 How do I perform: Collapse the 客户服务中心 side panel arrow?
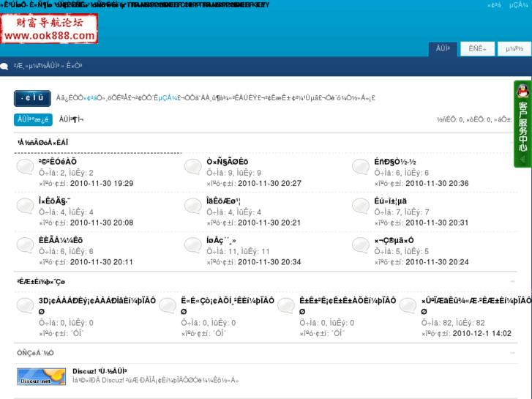522,160
